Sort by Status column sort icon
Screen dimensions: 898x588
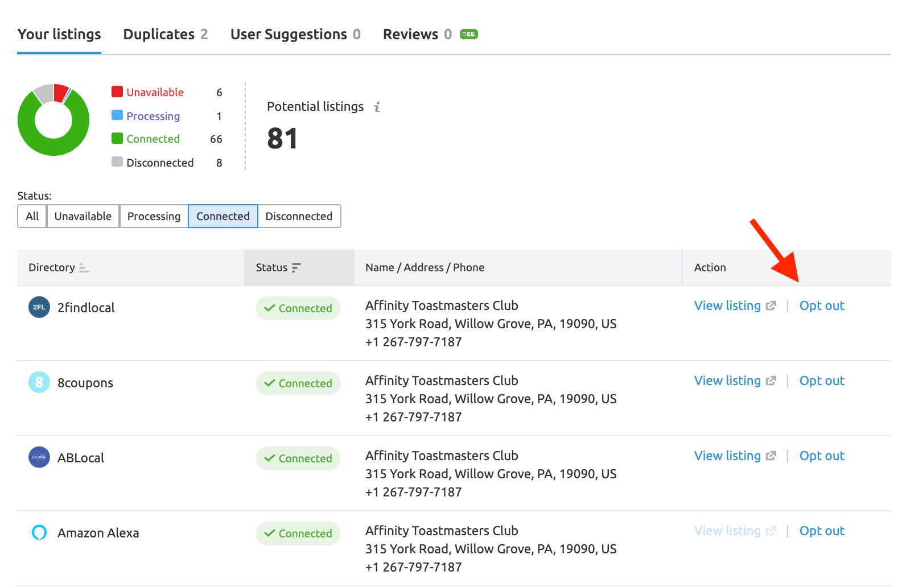pos(296,268)
